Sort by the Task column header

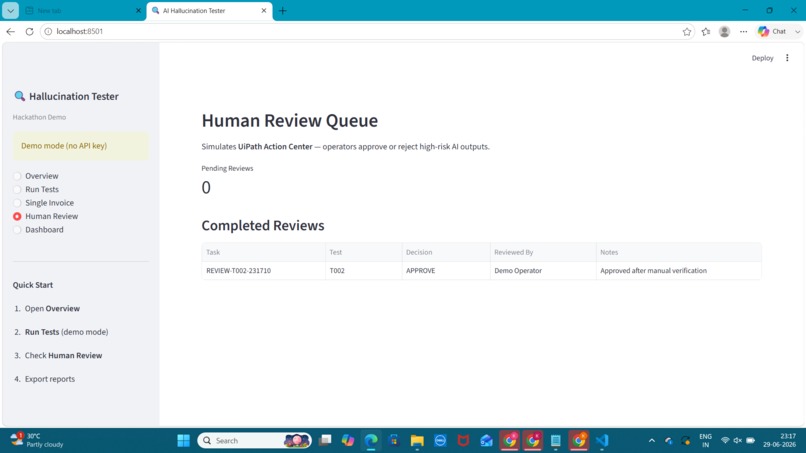point(263,252)
